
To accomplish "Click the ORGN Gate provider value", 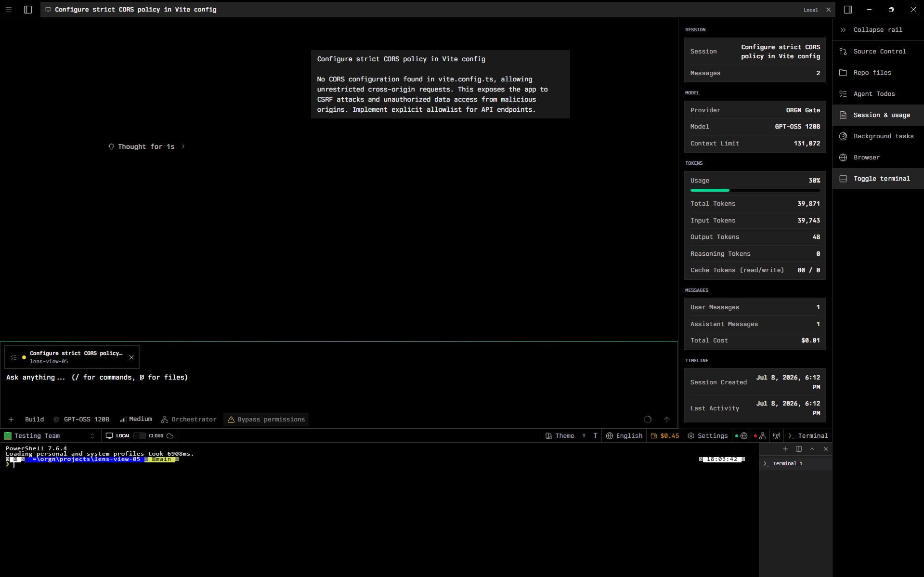I will tap(803, 110).
